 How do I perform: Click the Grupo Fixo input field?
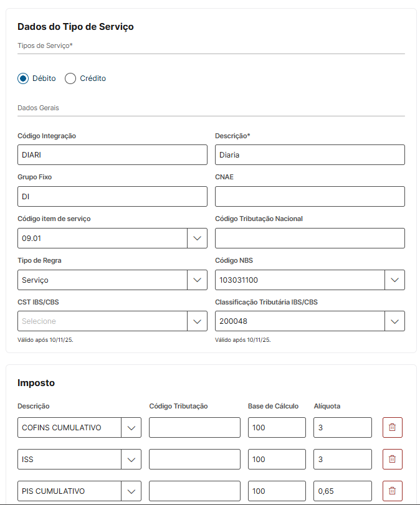click(112, 197)
